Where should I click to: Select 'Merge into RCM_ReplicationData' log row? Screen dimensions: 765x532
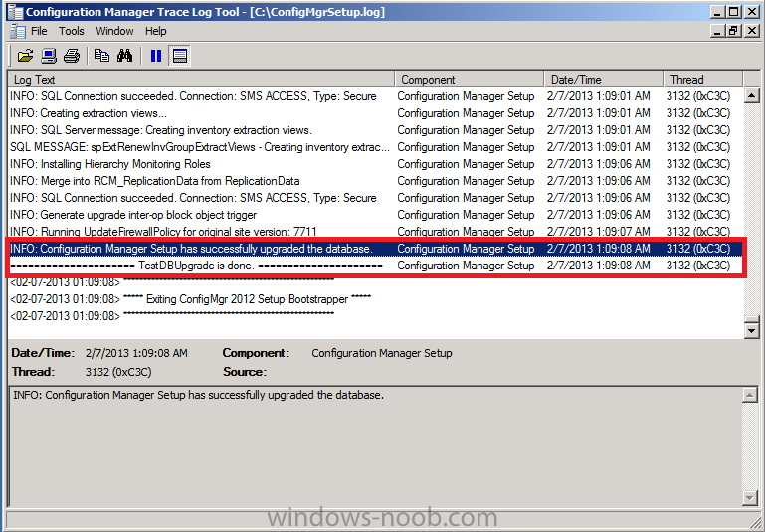[x=375, y=181]
